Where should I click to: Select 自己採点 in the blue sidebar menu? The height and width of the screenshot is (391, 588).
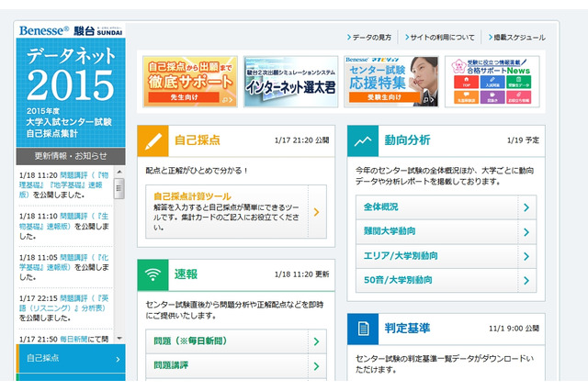[x=71, y=358]
